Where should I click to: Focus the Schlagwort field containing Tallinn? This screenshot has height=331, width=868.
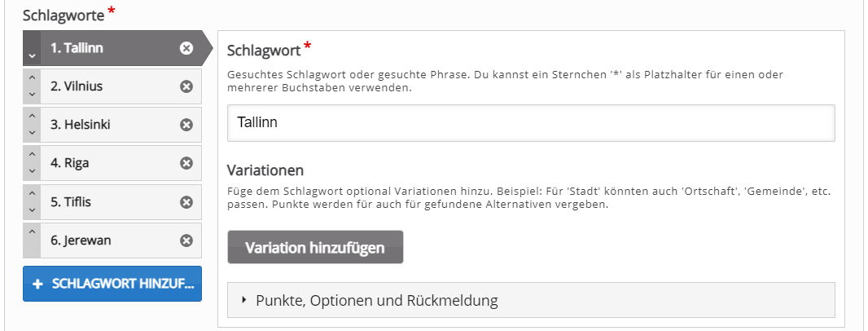pos(531,123)
